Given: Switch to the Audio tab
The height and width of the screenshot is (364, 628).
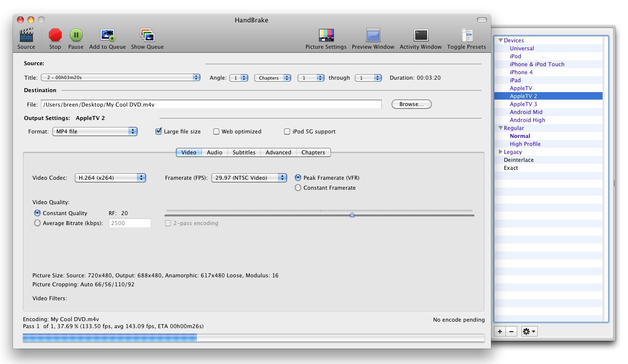Looking at the screenshot, I should click(x=215, y=152).
